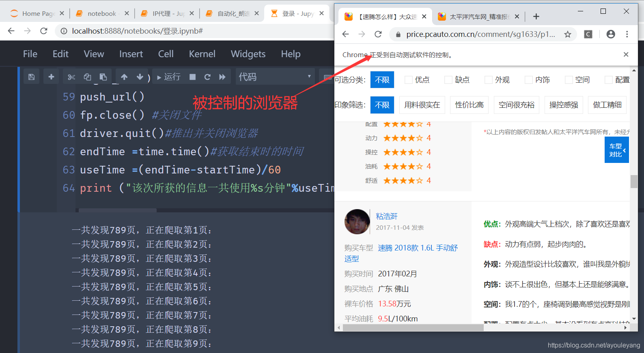644x353 pixels.
Task: Open 速腾 2018款 1.6L 手动舒适型 link
Action: [x=401, y=253]
